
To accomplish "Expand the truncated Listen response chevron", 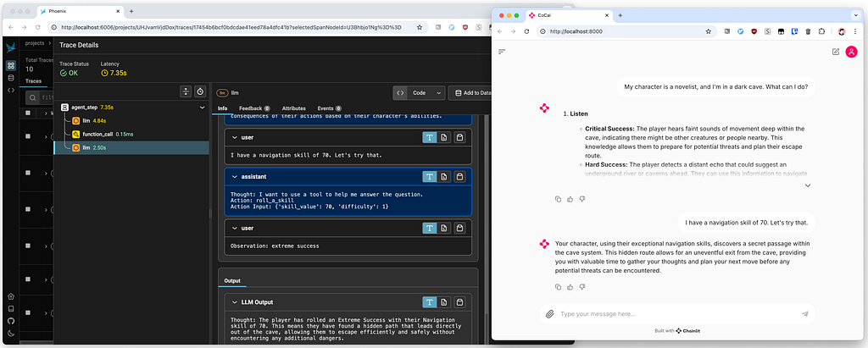I will pyautogui.click(x=808, y=185).
